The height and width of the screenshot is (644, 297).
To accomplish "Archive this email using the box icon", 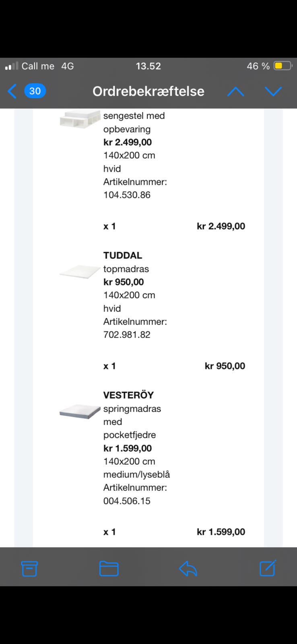I will point(29,568).
